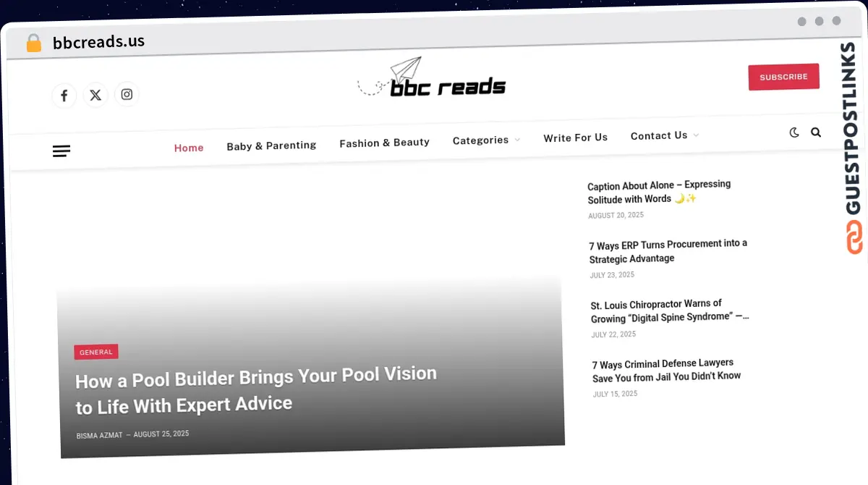868x485 pixels.
Task: Open the search magnifier icon
Action: pyautogui.click(x=816, y=132)
